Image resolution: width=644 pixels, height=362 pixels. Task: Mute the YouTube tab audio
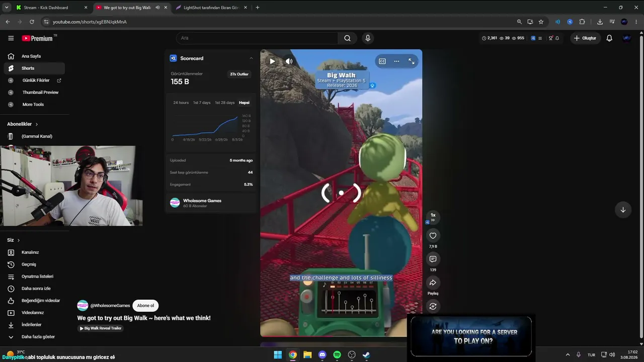(x=157, y=8)
